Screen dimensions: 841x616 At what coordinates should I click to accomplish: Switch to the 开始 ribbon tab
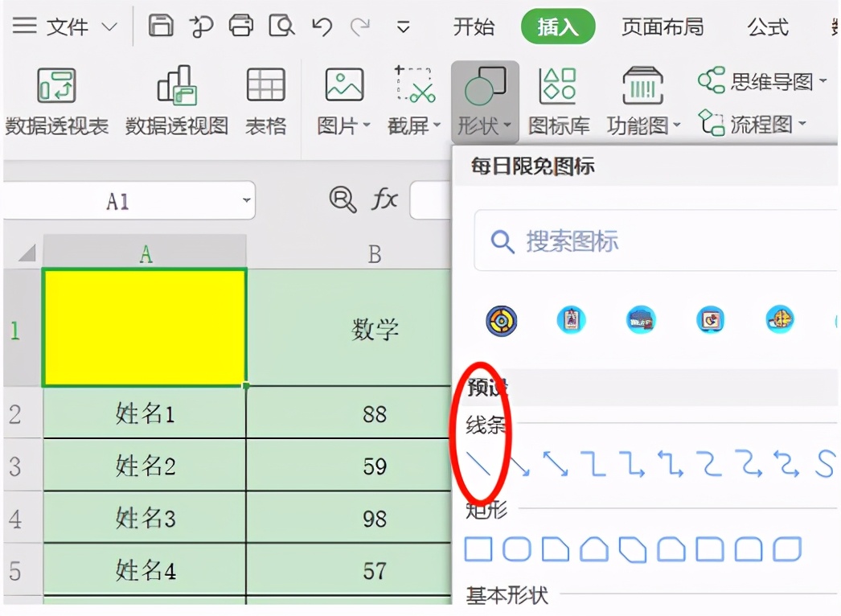click(474, 27)
